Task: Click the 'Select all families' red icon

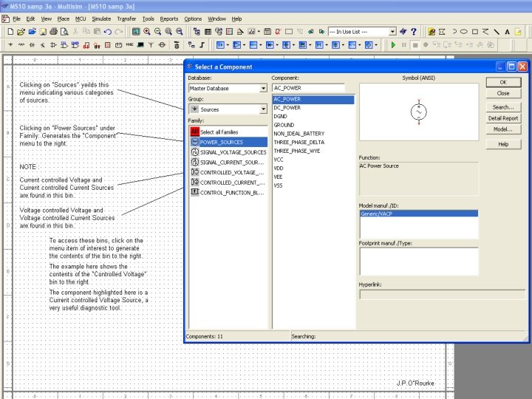Action: tap(195, 131)
